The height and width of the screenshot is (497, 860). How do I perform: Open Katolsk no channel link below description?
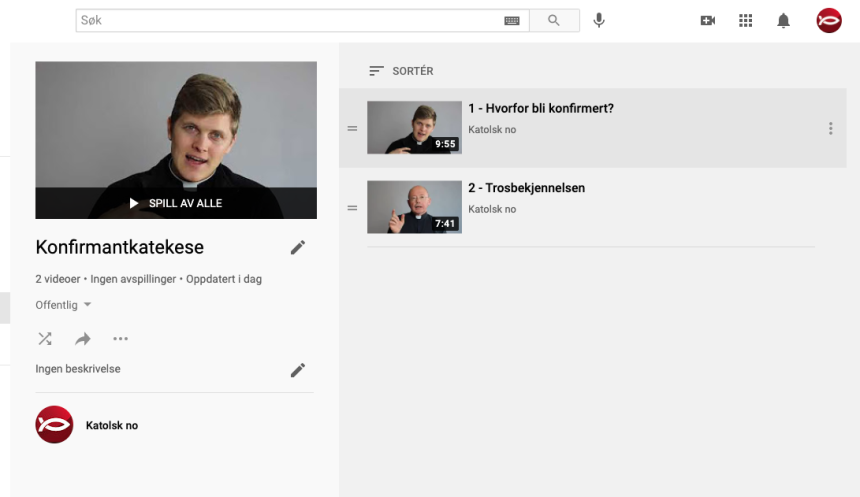(x=112, y=426)
